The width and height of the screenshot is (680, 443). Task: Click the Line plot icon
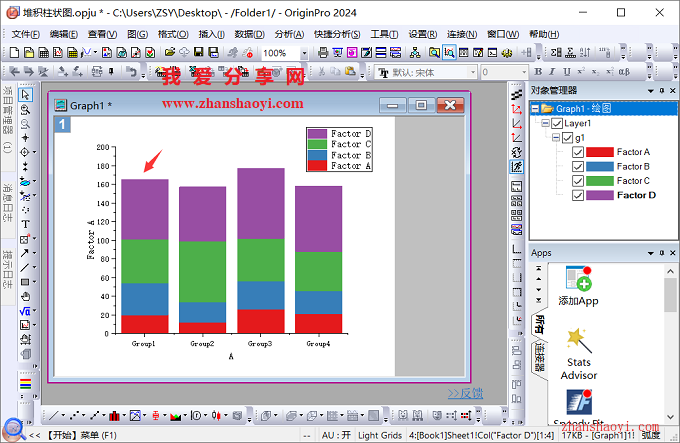click(53, 416)
